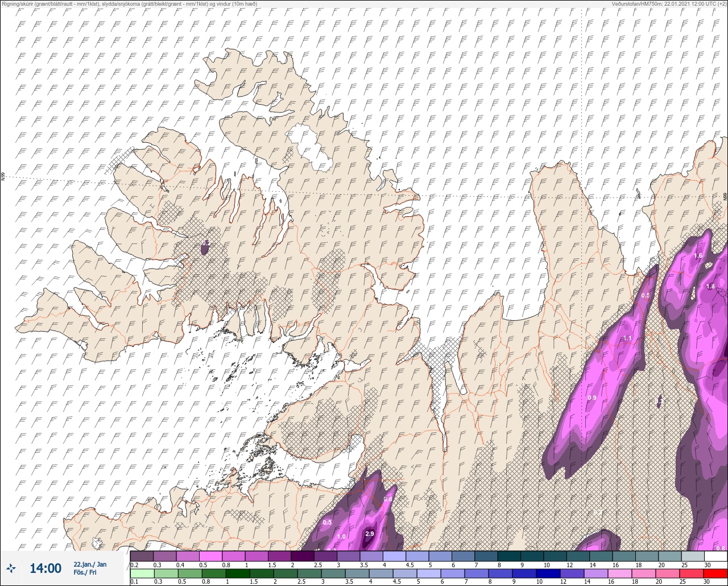Select the 1.8 precipitation value on the map

[710, 286]
